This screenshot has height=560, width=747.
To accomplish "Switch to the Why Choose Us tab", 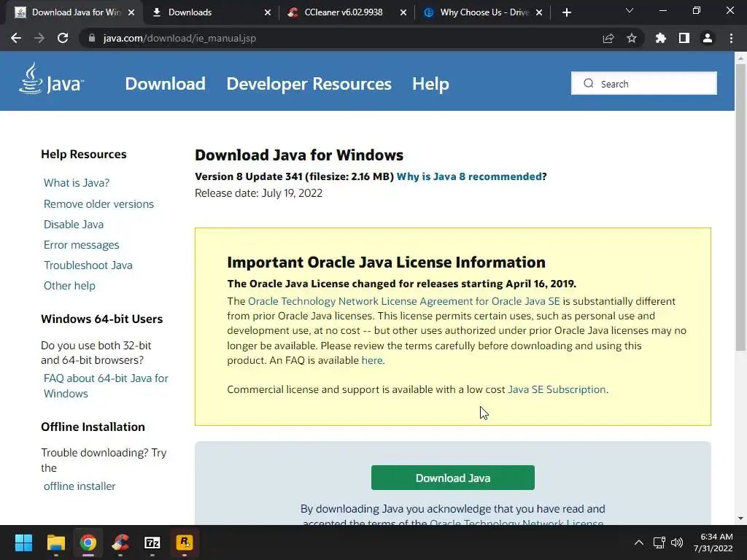I will tap(483, 12).
